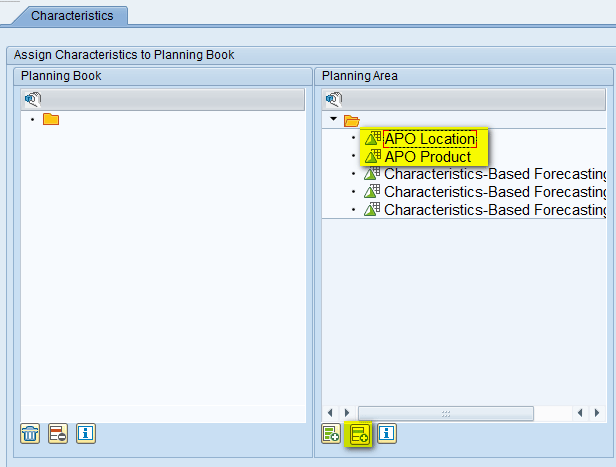
Task: Click the find icon in Planning Area panel
Action: pos(334,99)
